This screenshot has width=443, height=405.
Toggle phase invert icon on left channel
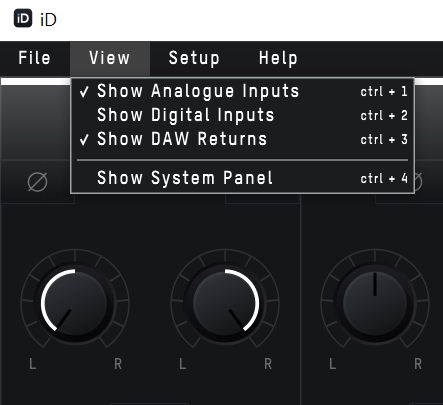pos(37,182)
